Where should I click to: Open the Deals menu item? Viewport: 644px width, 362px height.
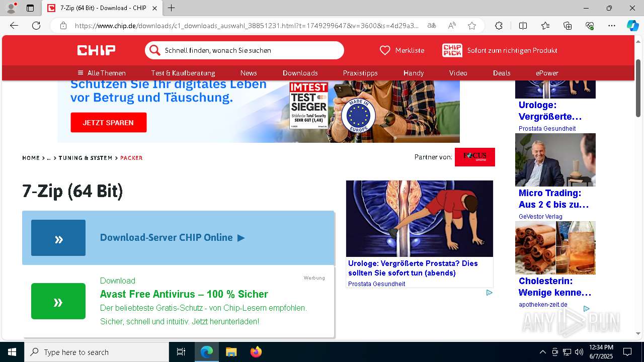point(502,73)
